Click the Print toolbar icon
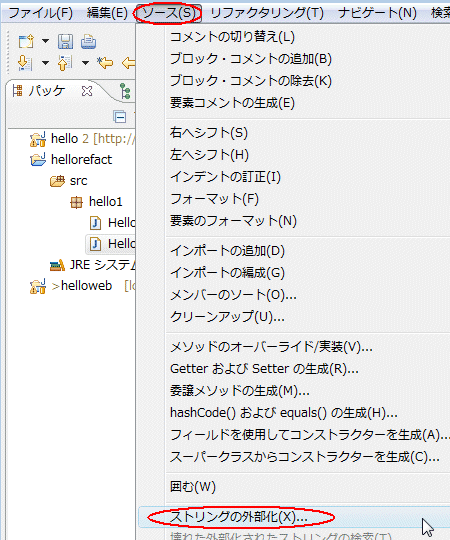The image size is (450, 540). [88, 42]
